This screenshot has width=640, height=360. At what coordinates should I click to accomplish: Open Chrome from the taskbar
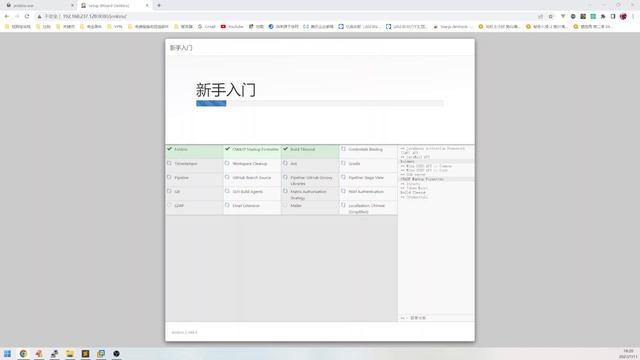pyautogui.click(x=23, y=353)
